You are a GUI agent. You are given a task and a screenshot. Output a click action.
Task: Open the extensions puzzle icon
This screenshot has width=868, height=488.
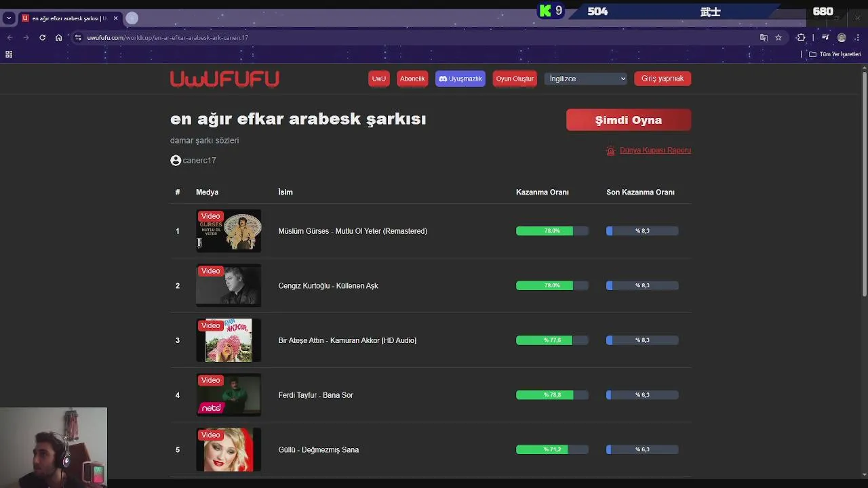[x=801, y=37]
